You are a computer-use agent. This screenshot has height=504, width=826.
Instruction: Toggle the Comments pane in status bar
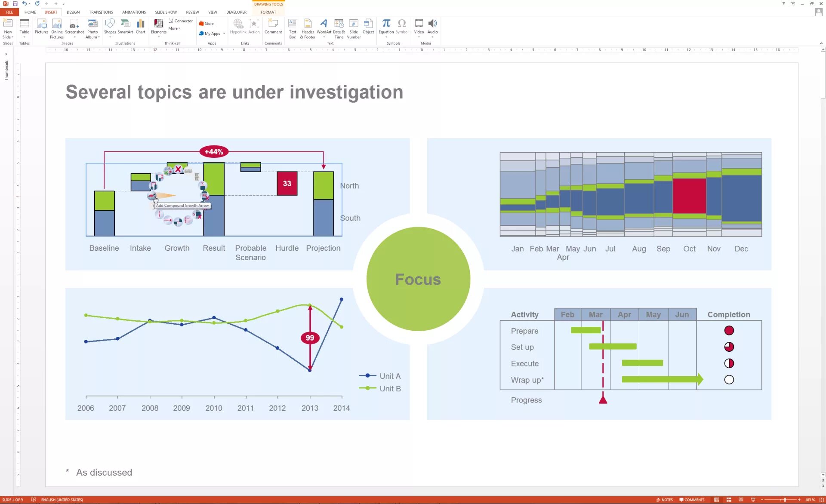692,500
